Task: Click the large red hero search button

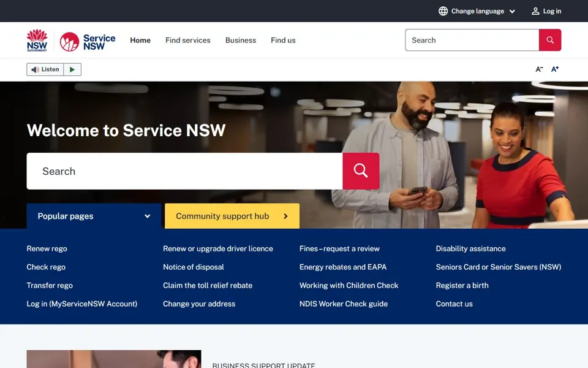Action: tap(361, 171)
